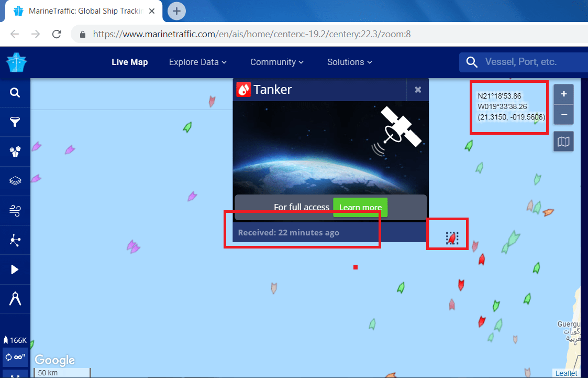Image resolution: width=588 pixels, height=378 pixels.
Task: Reload the page in the browser
Action: tap(57, 34)
